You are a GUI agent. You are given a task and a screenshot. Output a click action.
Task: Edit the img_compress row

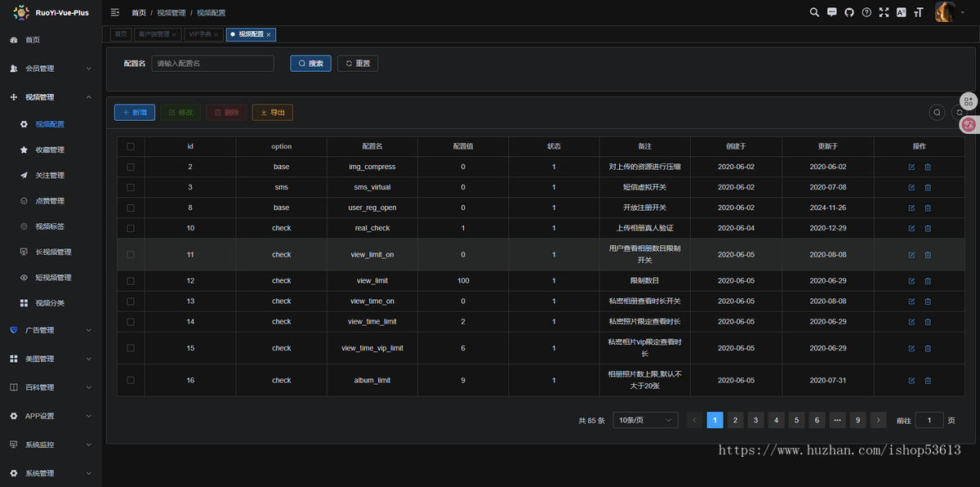911,167
